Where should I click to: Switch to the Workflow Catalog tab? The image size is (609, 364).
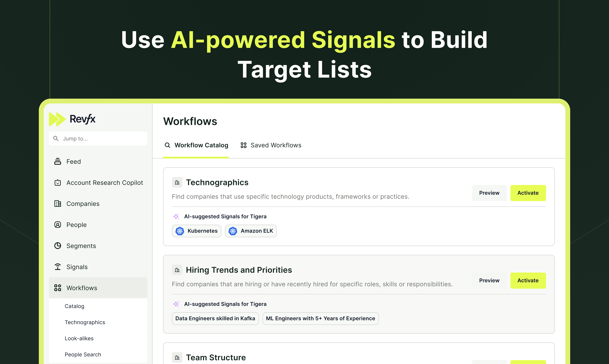tap(196, 145)
